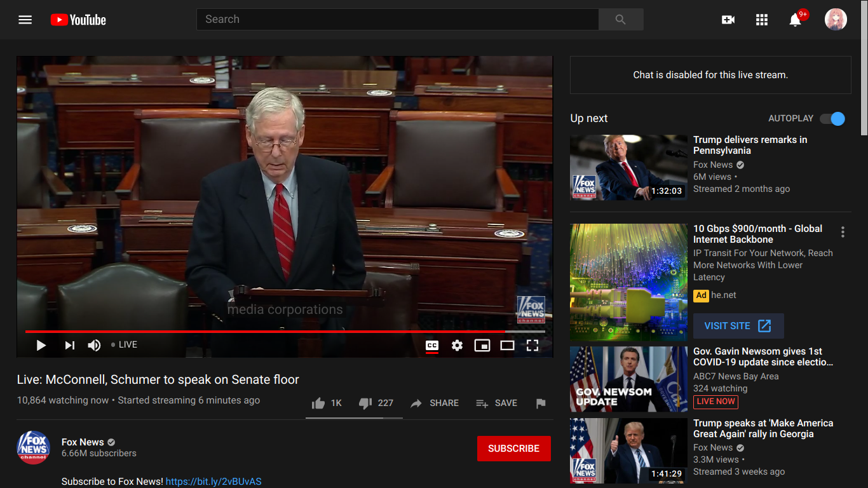This screenshot has height=488, width=868.
Task: Open Trump Georgia rally thumbnail
Action: click(x=628, y=451)
